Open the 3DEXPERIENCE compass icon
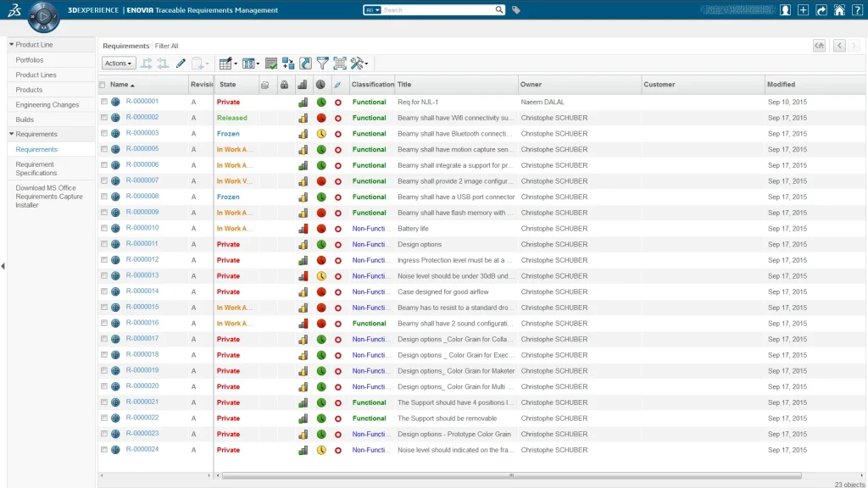The height and width of the screenshot is (488, 868). coord(43,16)
